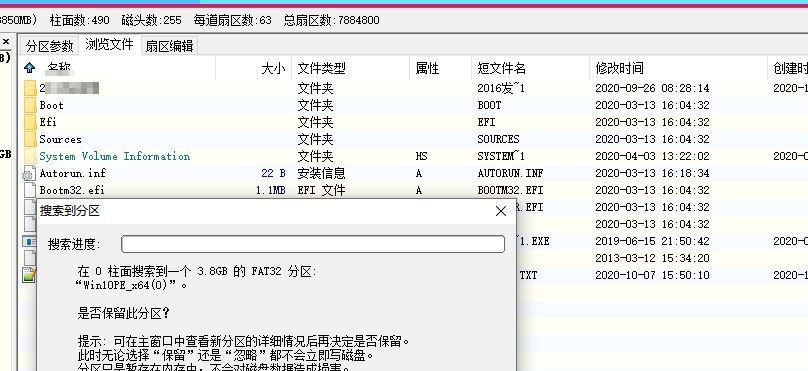Click the short name AUTORUN.INF

coord(510,173)
